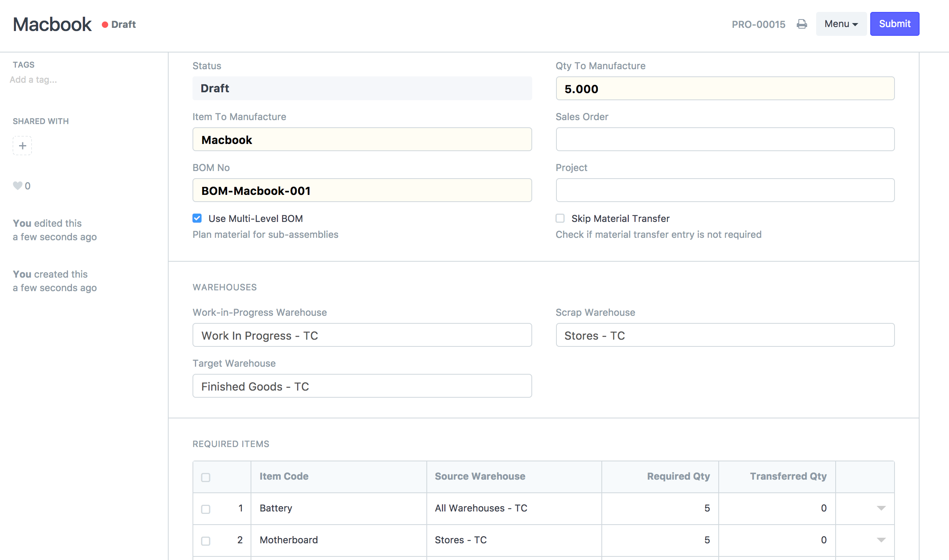The image size is (949, 560).
Task: Tick the Motherboard row checkbox
Action: pos(206,541)
